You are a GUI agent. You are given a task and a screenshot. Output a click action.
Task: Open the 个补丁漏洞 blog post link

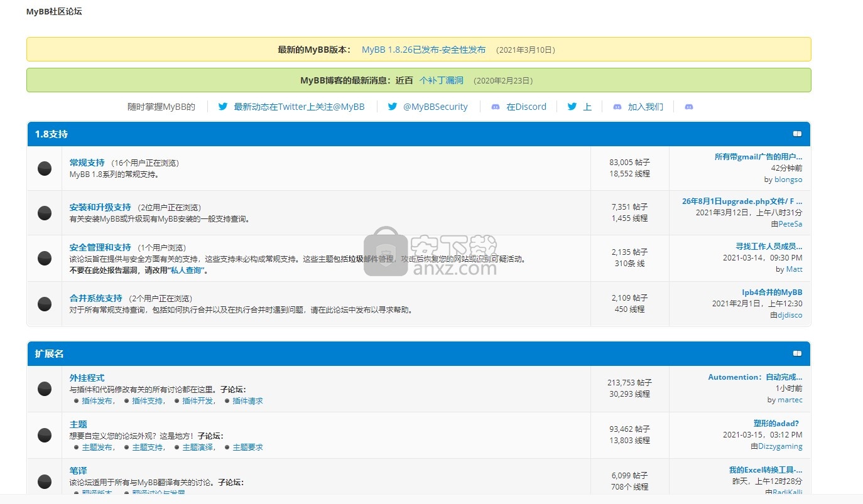pyautogui.click(x=442, y=80)
